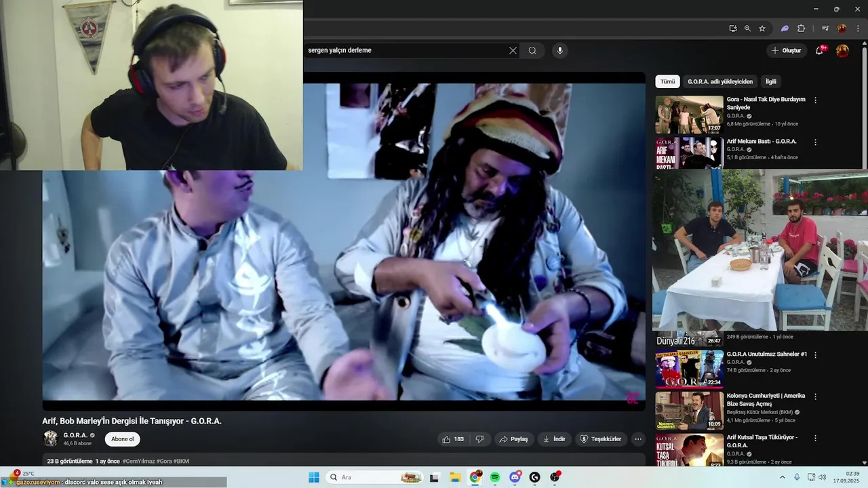Subscribe with the Abone ol button
The height and width of the screenshot is (488, 868).
122,439
